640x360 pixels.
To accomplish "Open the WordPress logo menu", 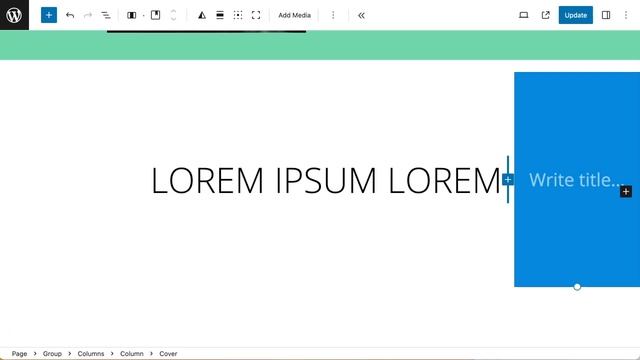I will pyautogui.click(x=14, y=15).
